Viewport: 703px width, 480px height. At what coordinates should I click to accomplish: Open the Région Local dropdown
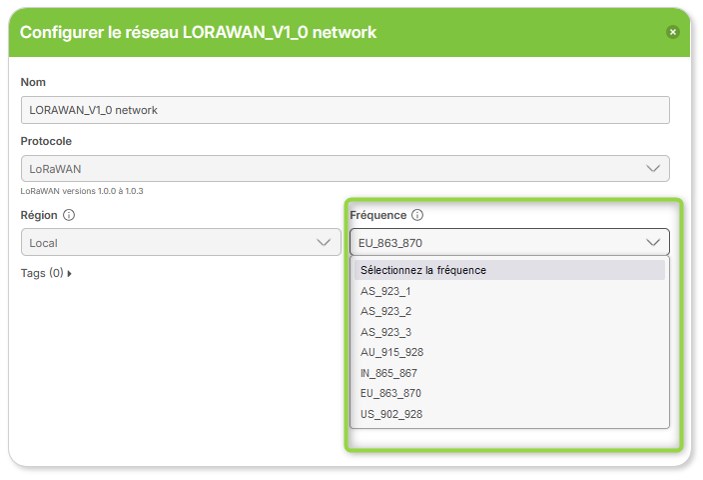(181, 242)
